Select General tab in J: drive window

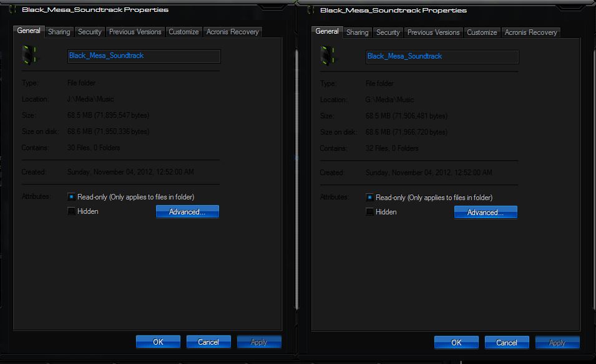pos(29,31)
